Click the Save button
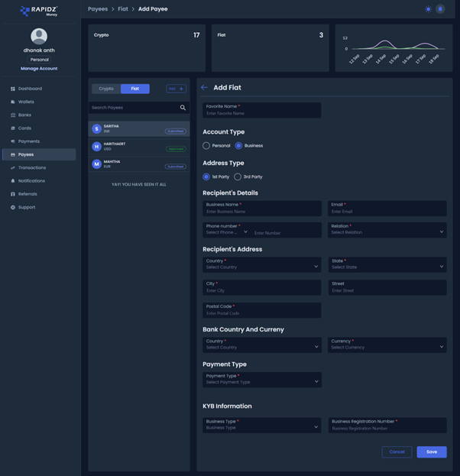This screenshot has width=460, height=476. click(x=432, y=452)
